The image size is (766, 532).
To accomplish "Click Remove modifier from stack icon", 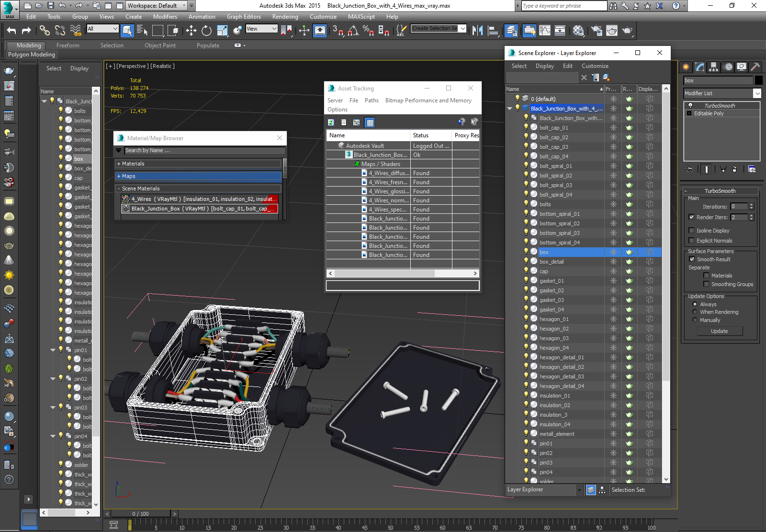I will pyautogui.click(x=734, y=169).
